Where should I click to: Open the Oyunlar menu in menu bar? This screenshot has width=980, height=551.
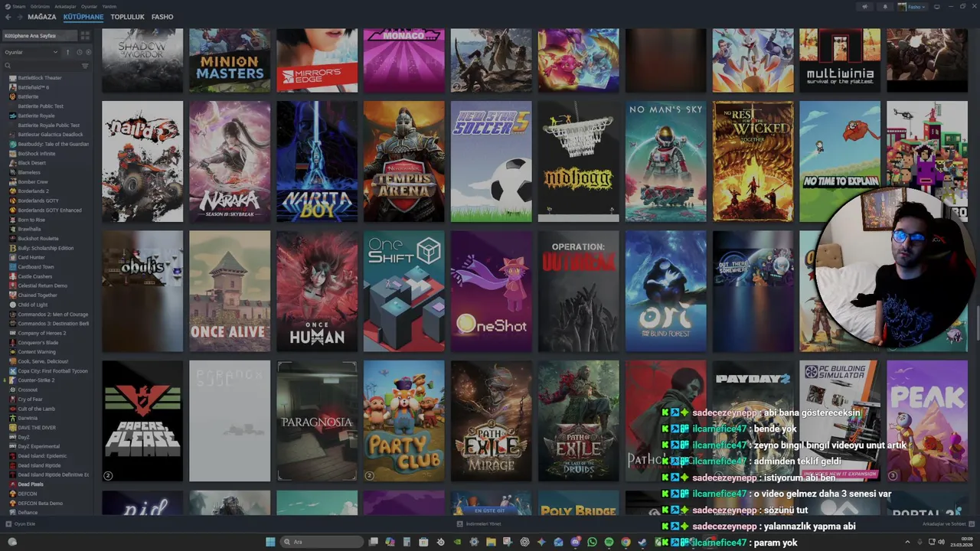[x=89, y=7]
